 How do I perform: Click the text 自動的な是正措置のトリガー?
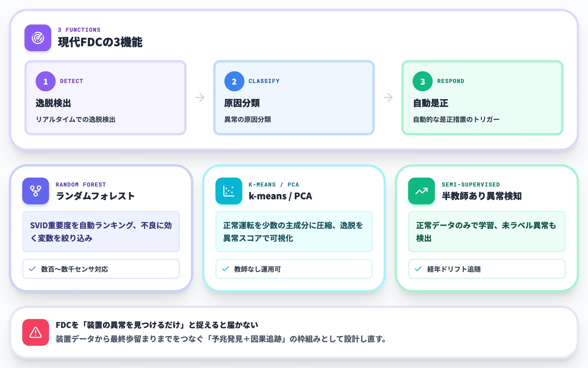(x=456, y=119)
